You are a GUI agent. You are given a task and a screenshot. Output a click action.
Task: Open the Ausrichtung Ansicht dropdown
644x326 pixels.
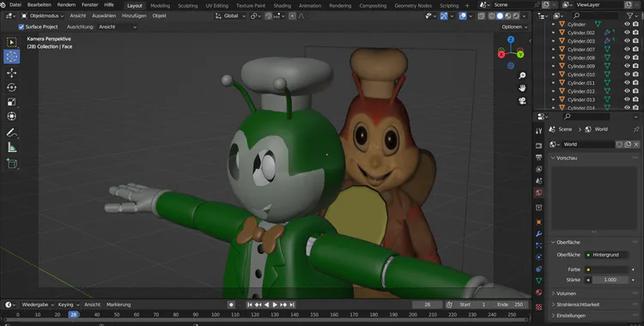pos(118,27)
